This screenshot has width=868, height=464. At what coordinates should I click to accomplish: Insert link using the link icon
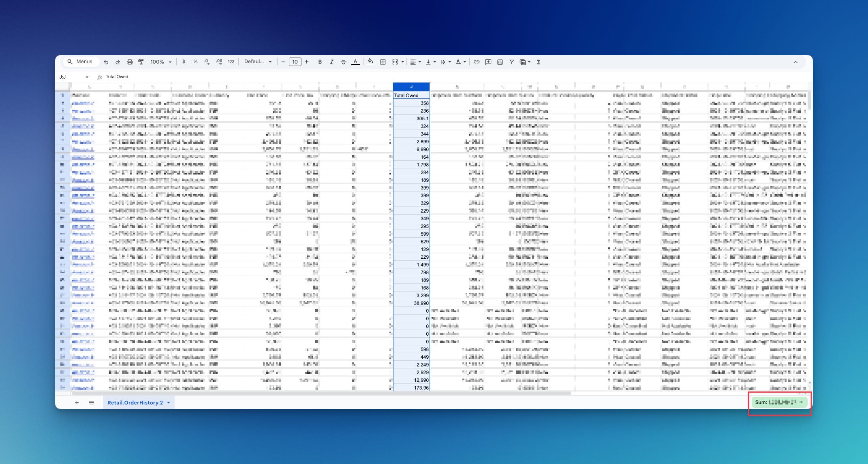coord(477,62)
